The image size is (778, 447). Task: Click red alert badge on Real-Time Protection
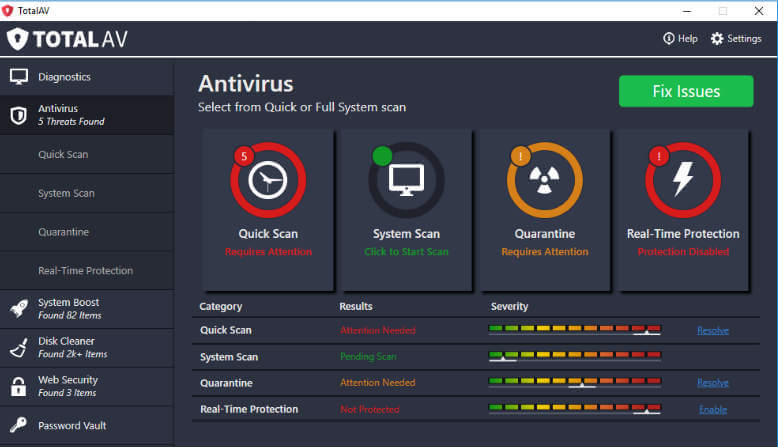658,156
